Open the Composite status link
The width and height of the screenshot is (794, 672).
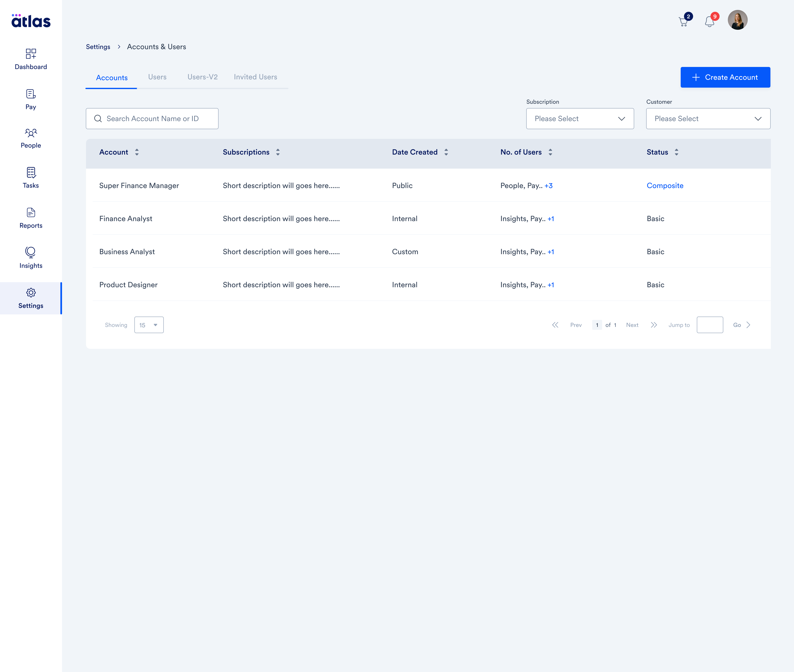(x=665, y=186)
